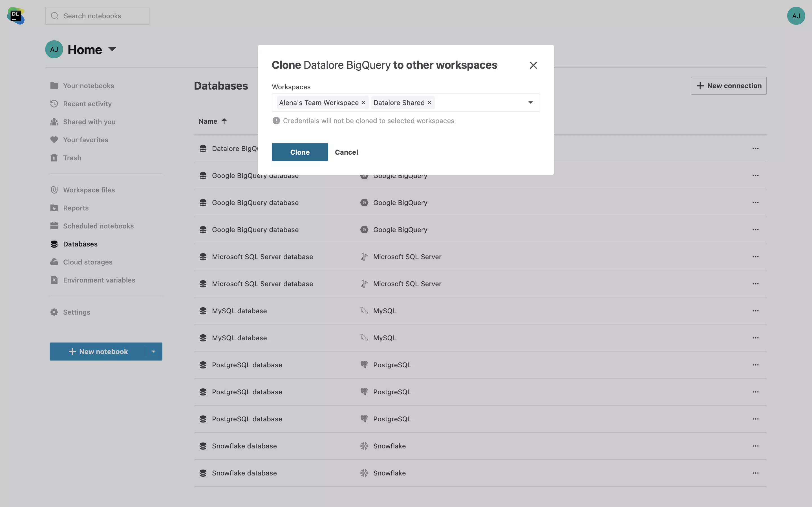Click the Datalore logo icon
Screen dimensions: 812x507
[16, 16]
